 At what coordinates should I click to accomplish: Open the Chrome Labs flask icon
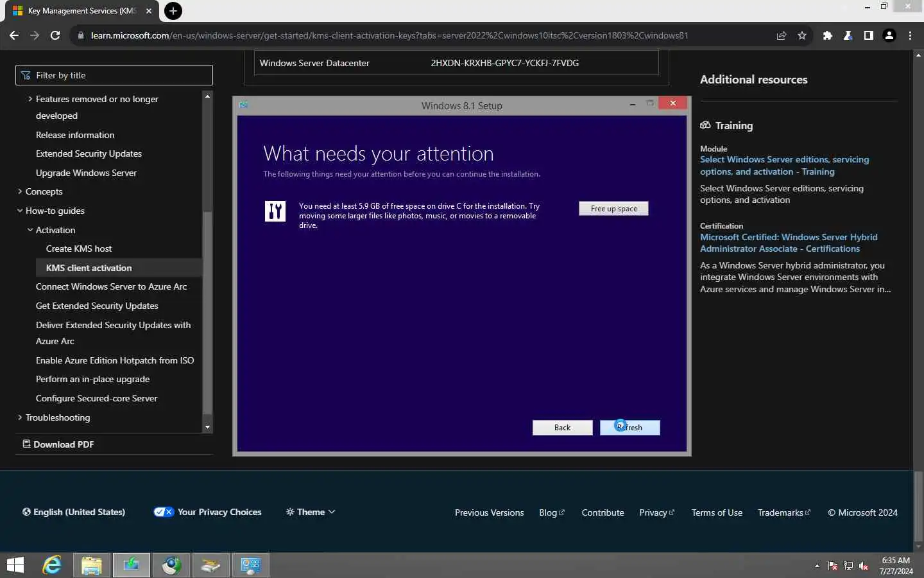pyautogui.click(x=848, y=35)
